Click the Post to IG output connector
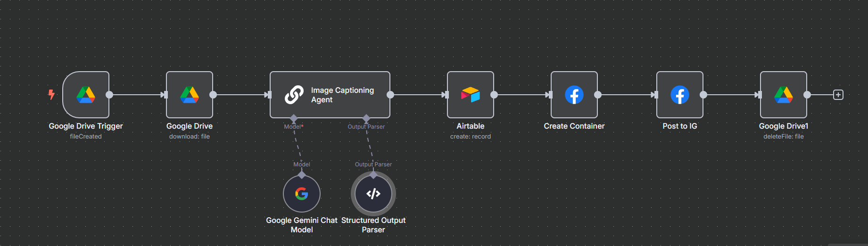The height and width of the screenshot is (246, 868). click(x=703, y=95)
